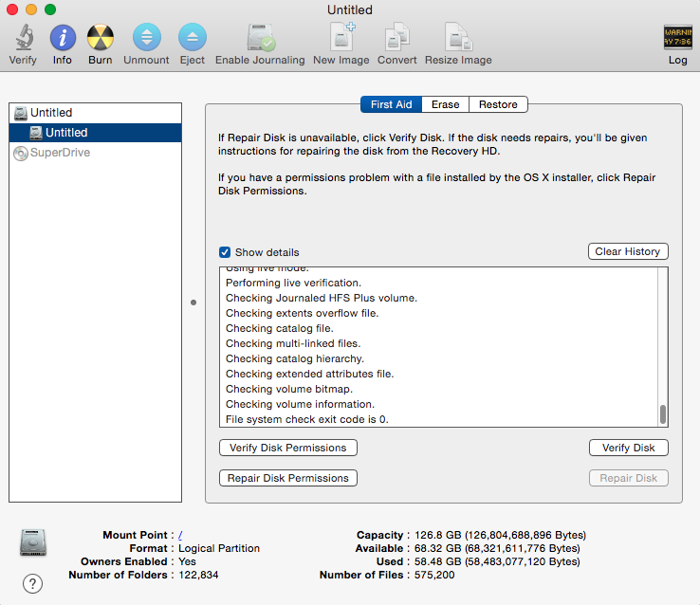700x605 pixels.
Task: Click the details log scrollbar thumb
Action: tap(662, 414)
